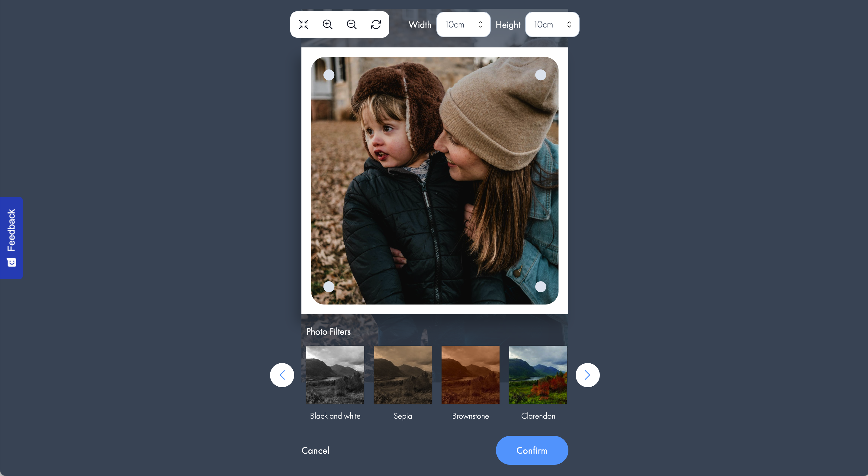Select the Clarendon filter
868x476 pixels.
click(x=538, y=375)
